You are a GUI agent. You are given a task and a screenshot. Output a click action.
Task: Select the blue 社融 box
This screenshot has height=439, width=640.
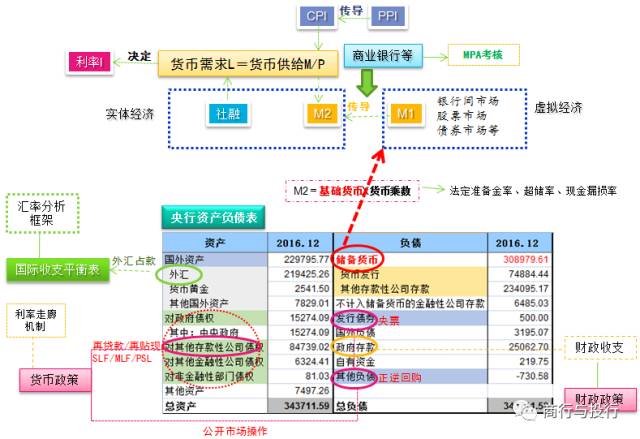(228, 113)
